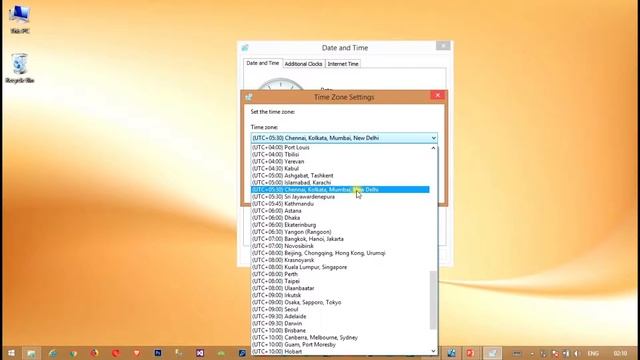Select (UTC+07:00) Novosibirsk
The width and height of the screenshot is (640, 360).
pyautogui.click(x=340, y=246)
